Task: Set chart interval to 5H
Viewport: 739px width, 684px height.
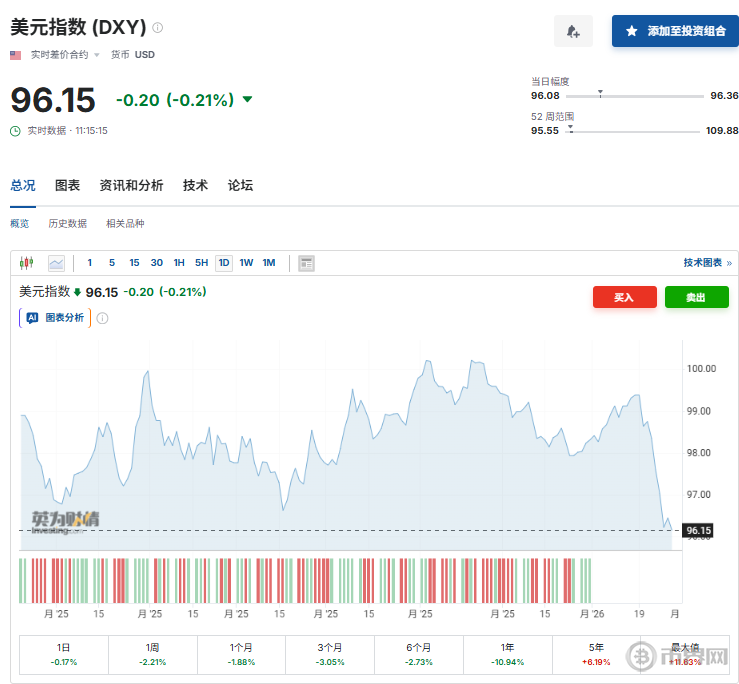Action: [201, 263]
